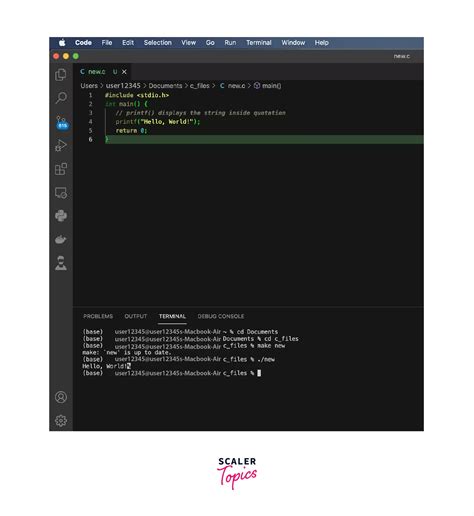
Task: Select the TERMINAL panel tab
Action: pyautogui.click(x=172, y=316)
